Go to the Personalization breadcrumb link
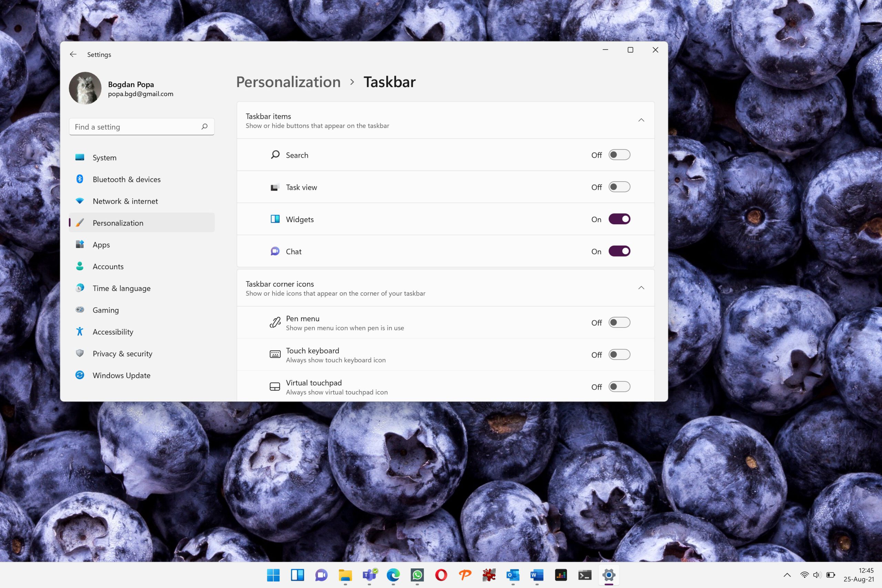882x588 pixels. 288,82
